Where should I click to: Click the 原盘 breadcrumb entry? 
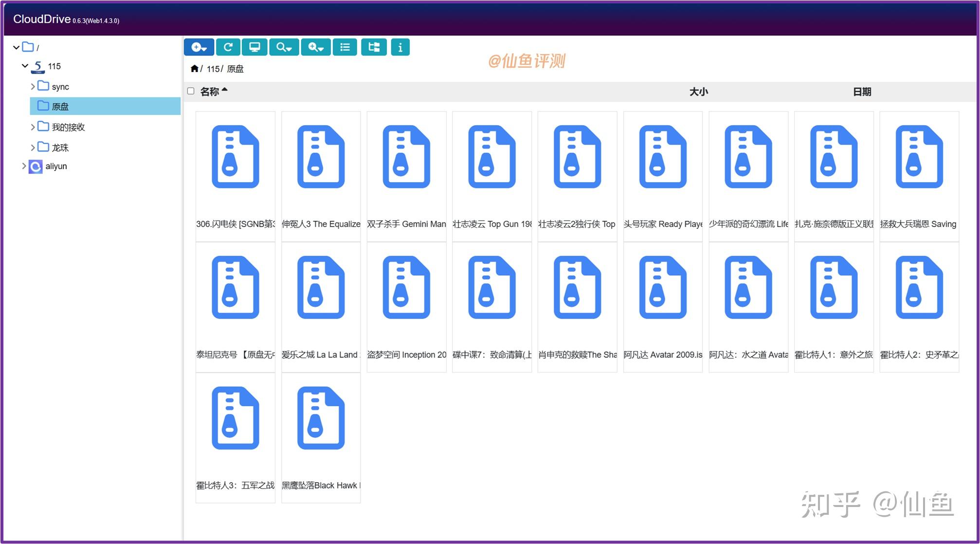(235, 69)
